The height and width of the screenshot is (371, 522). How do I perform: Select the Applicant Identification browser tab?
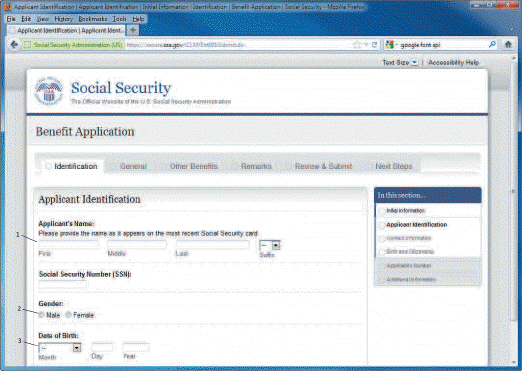(x=67, y=30)
